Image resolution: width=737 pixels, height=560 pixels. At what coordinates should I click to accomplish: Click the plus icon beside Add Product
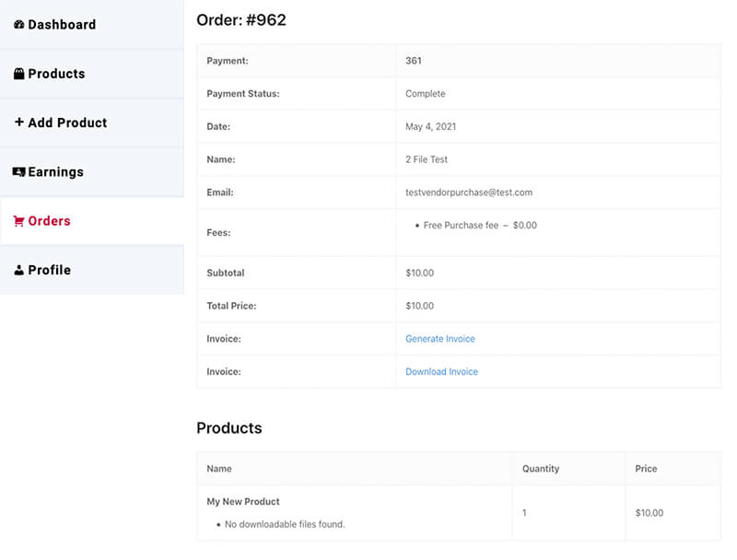(18, 122)
